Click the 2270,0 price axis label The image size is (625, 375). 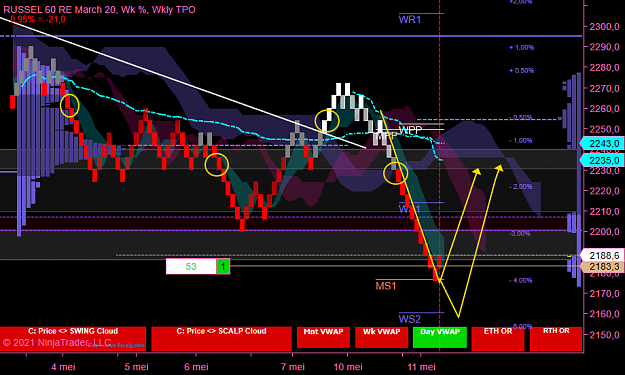(x=604, y=88)
